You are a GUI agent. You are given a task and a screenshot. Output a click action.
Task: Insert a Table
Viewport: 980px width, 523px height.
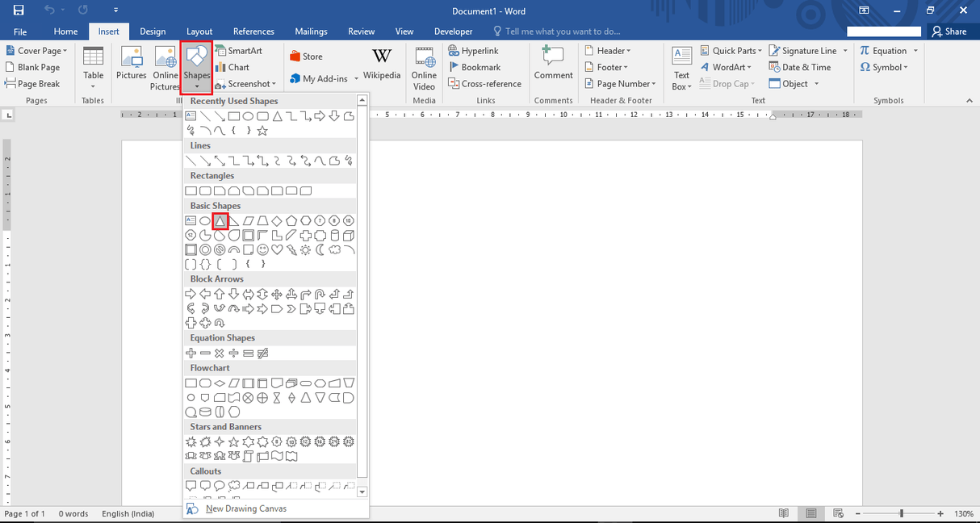coord(93,69)
